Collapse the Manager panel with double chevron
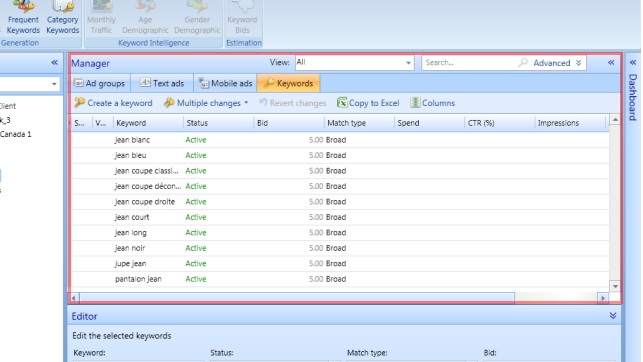The height and width of the screenshot is (362, 643). pos(611,62)
